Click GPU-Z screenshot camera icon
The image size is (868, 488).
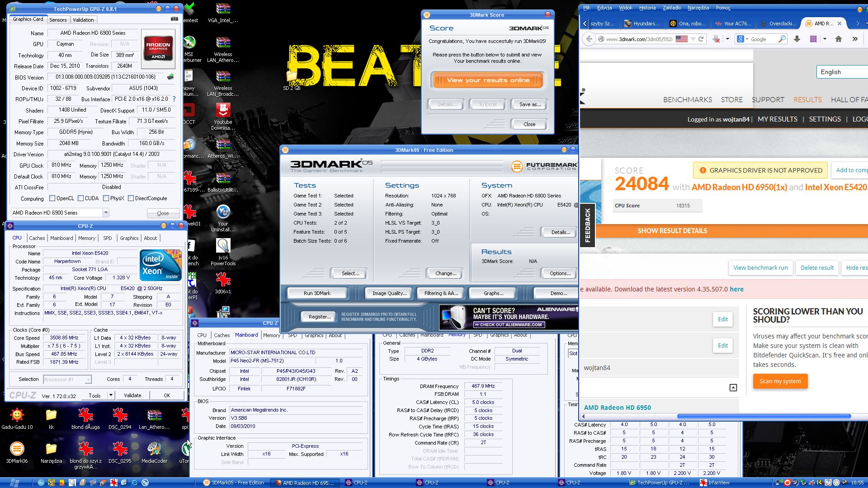pyautogui.click(x=174, y=19)
